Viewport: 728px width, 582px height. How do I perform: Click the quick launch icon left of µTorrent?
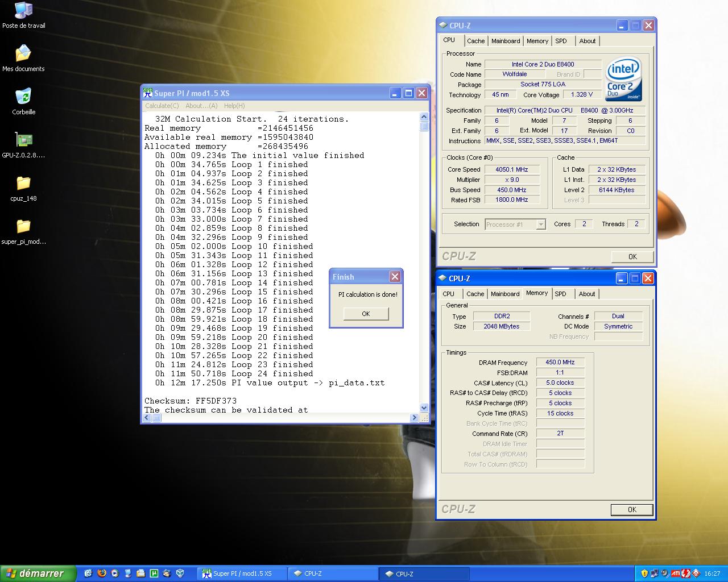[141, 573]
